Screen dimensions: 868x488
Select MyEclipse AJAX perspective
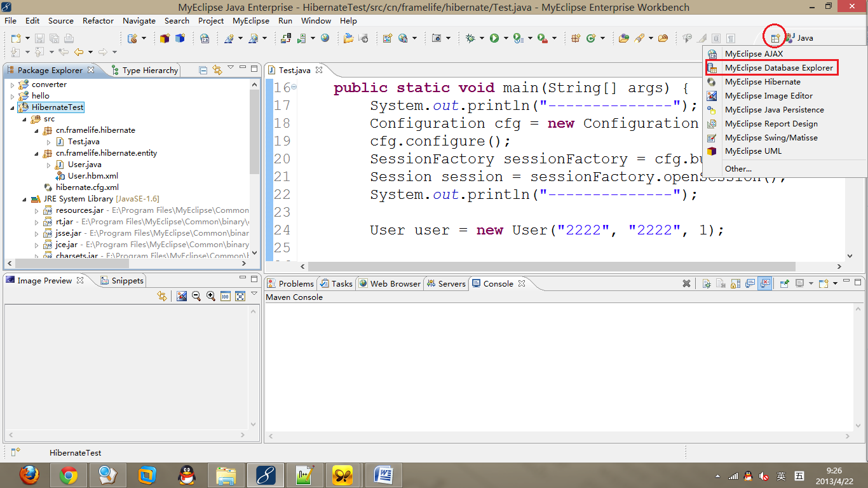(x=754, y=54)
